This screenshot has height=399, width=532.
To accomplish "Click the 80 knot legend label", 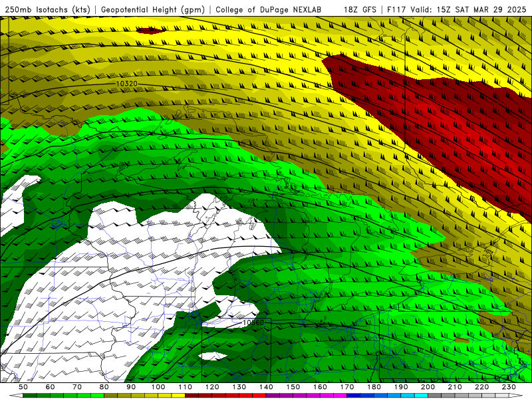I will [x=104, y=387].
